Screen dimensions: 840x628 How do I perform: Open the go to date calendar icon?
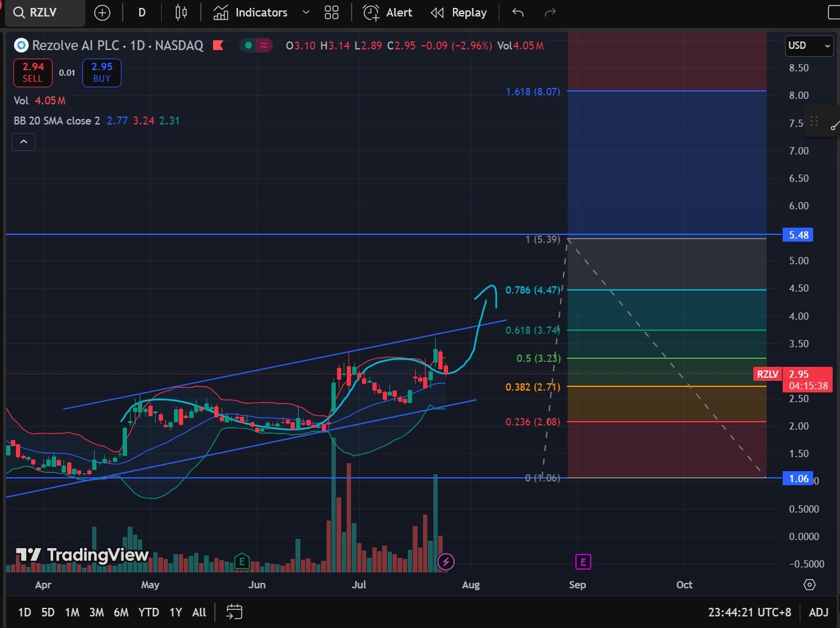tap(234, 612)
